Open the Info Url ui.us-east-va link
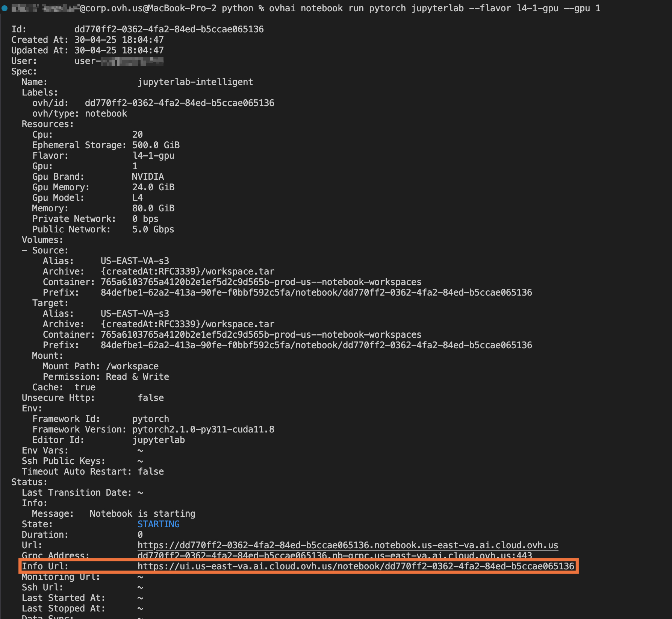Screen dimensions: 672x619 [356, 566]
